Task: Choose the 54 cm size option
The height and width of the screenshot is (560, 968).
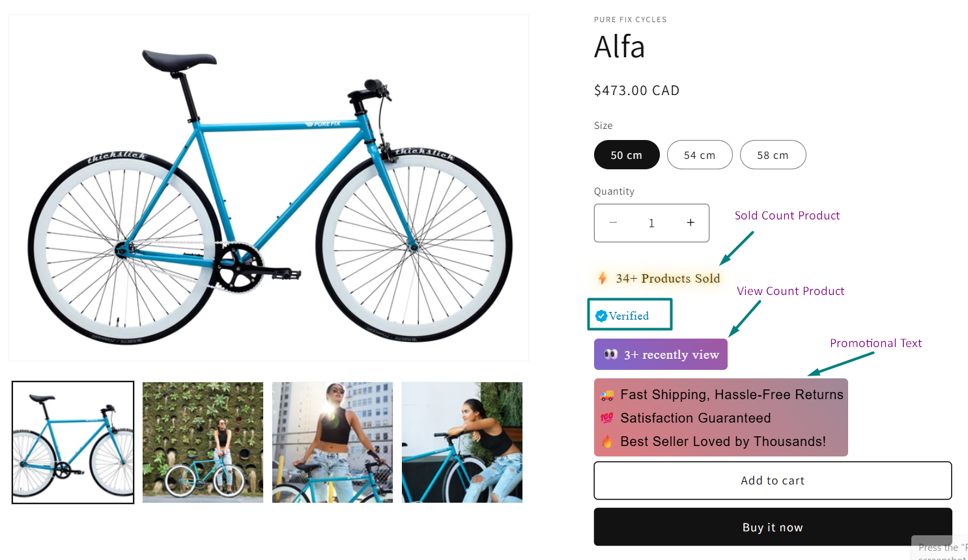Action: 700,155
